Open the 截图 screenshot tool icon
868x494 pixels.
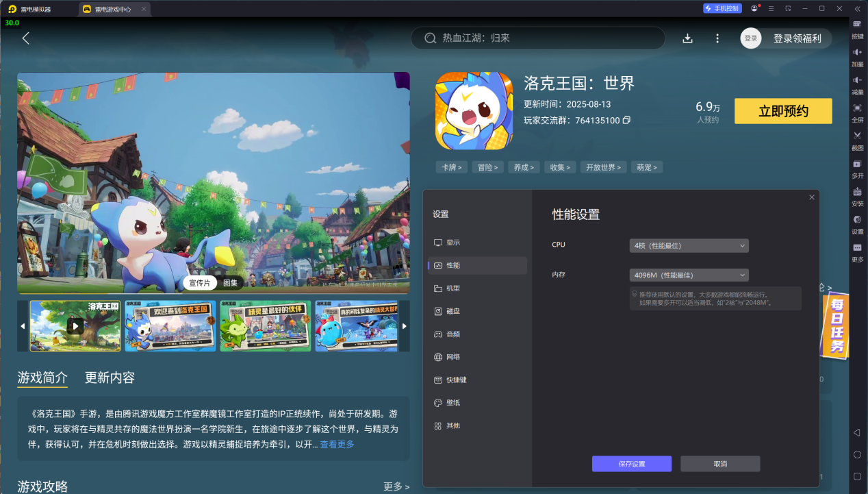tap(858, 137)
